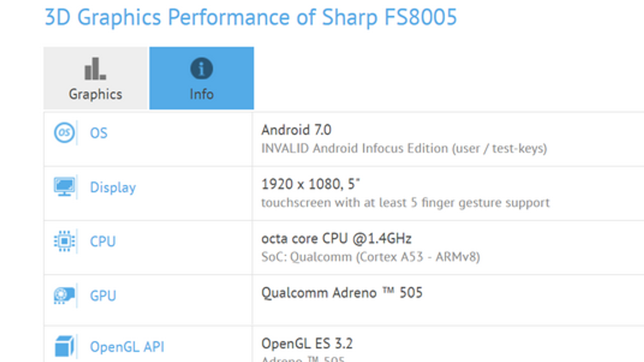Switch to the Graphics tab
Viewport: 644px width, 362px height.
(x=96, y=78)
